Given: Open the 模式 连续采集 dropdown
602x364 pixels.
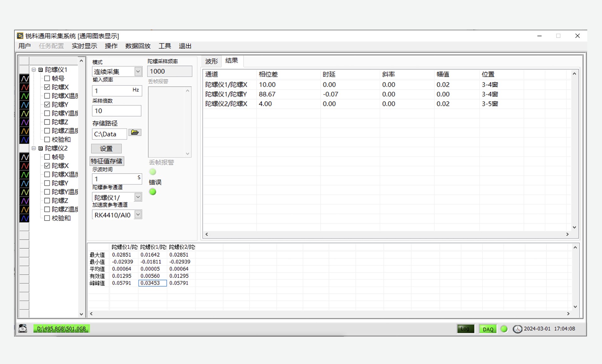Looking at the screenshot, I should tap(138, 71).
